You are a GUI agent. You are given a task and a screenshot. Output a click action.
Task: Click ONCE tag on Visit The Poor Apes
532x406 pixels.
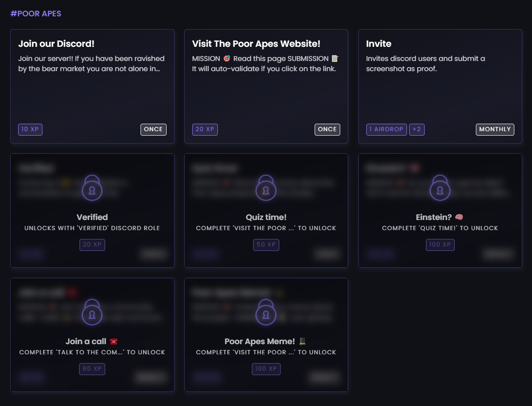pyautogui.click(x=327, y=129)
